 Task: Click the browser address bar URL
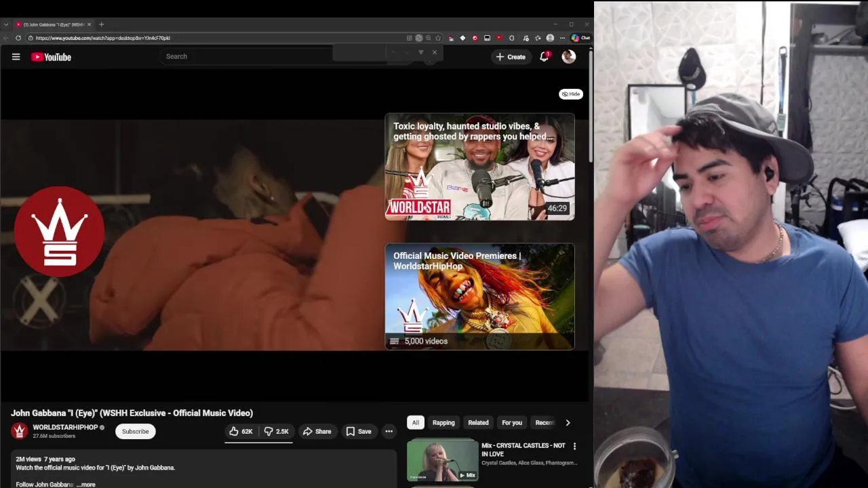tap(103, 38)
